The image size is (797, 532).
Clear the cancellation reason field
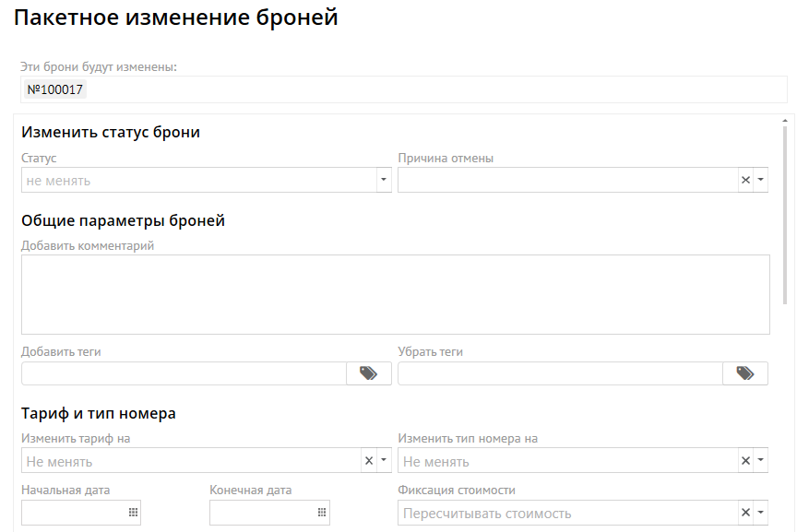[745, 181]
